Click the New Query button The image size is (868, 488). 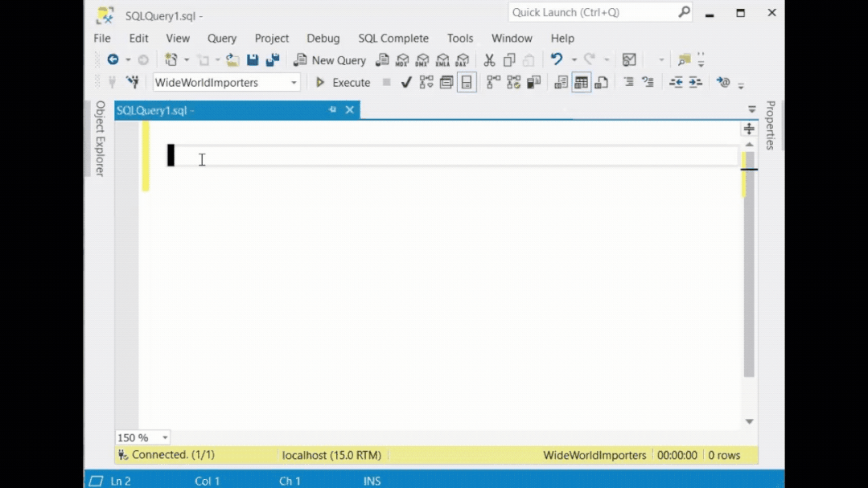330,60
